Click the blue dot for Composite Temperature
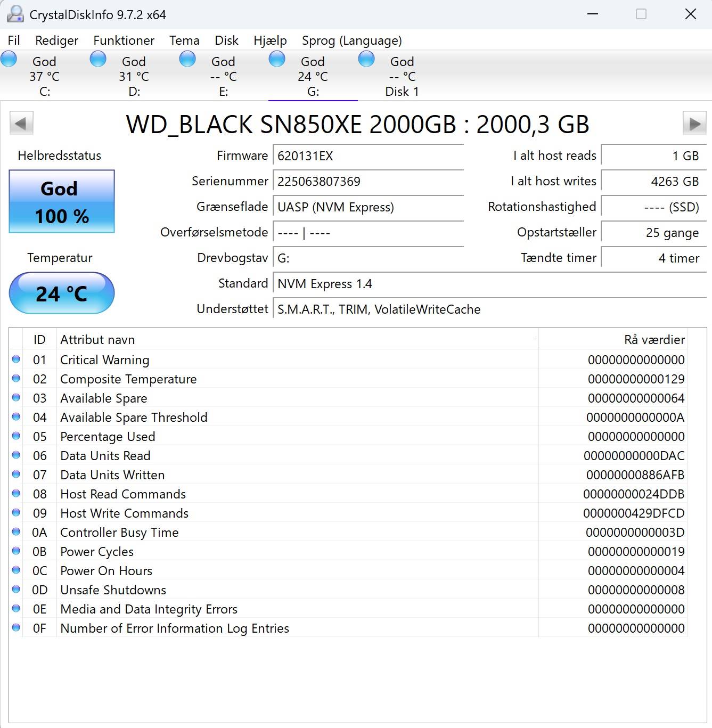The width and height of the screenshot is (712, 728). (16, 379)
